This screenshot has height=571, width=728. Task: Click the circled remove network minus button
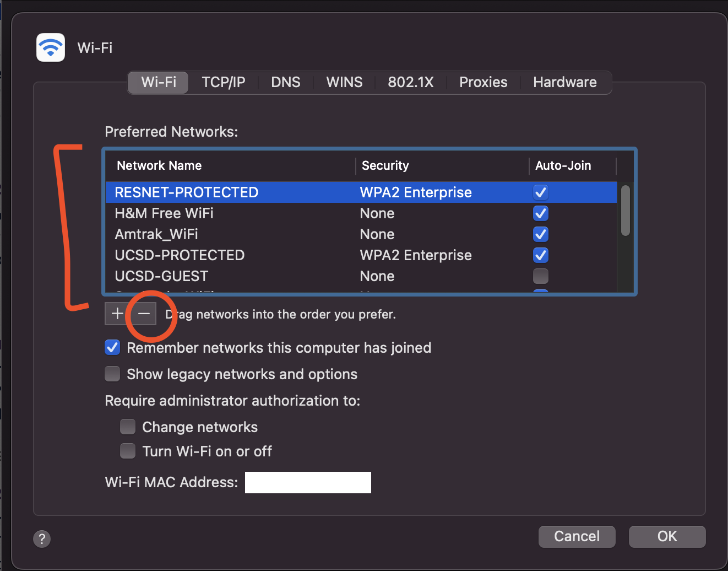coord(144,313)
